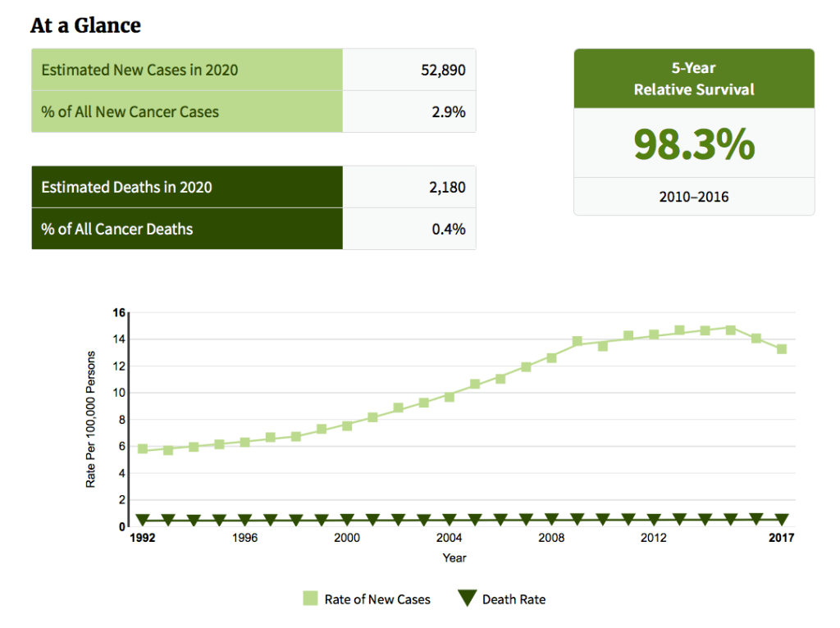
Task: Click the green square Rate of New Cases legend icon
Action: (310, 598)
